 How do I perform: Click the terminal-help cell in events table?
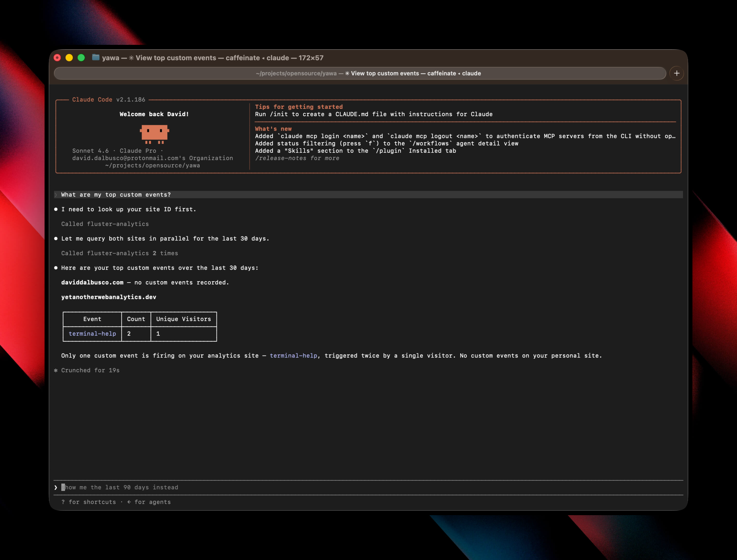(92, 334)
